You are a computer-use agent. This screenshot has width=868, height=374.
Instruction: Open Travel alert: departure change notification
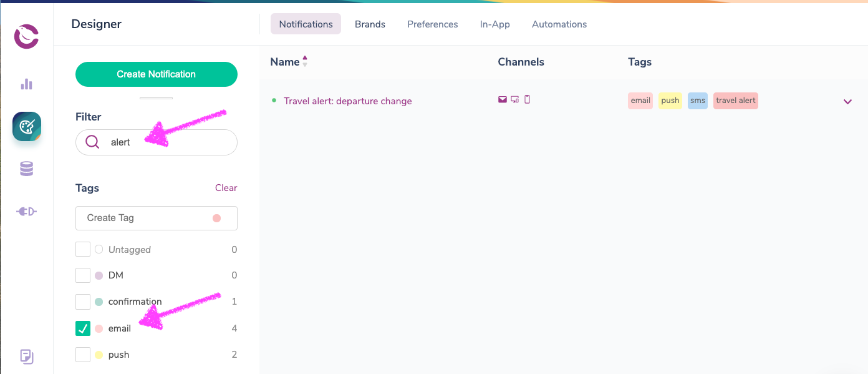348,101
